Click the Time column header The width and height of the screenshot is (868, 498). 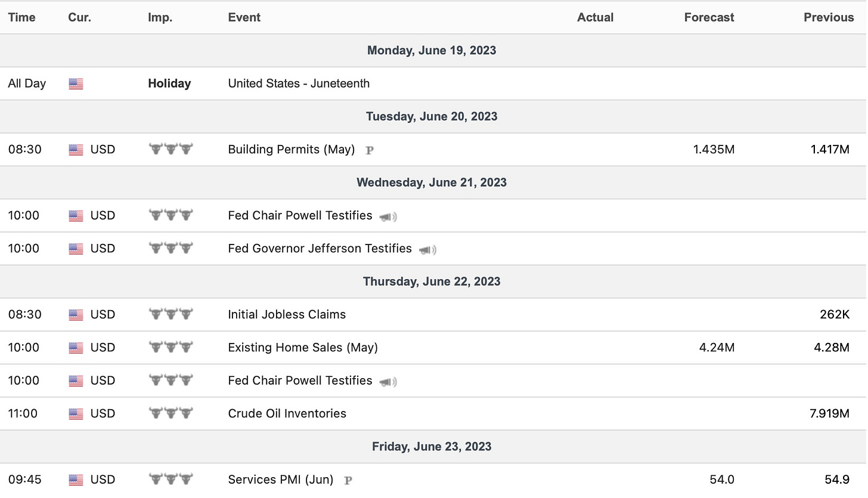point(22,17)
